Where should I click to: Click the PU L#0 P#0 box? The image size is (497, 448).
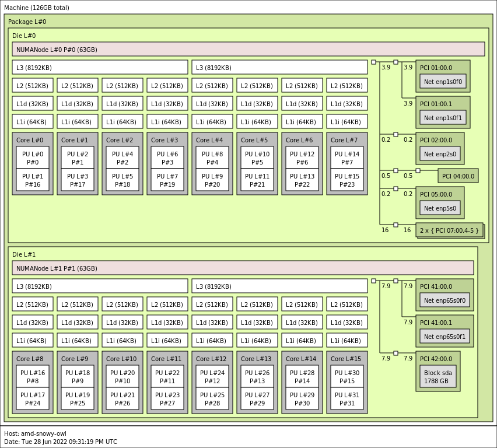click(33, 158)
